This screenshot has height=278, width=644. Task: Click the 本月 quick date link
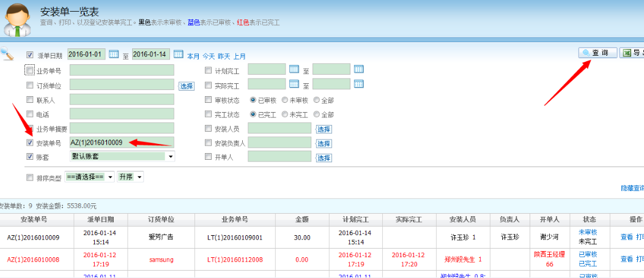pyautogui.click(x=193, y=56)
